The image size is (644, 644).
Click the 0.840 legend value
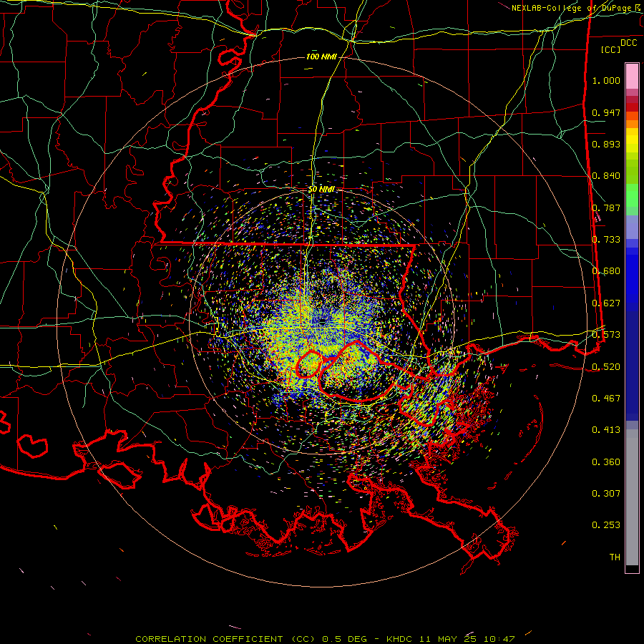tap(606, 176)
